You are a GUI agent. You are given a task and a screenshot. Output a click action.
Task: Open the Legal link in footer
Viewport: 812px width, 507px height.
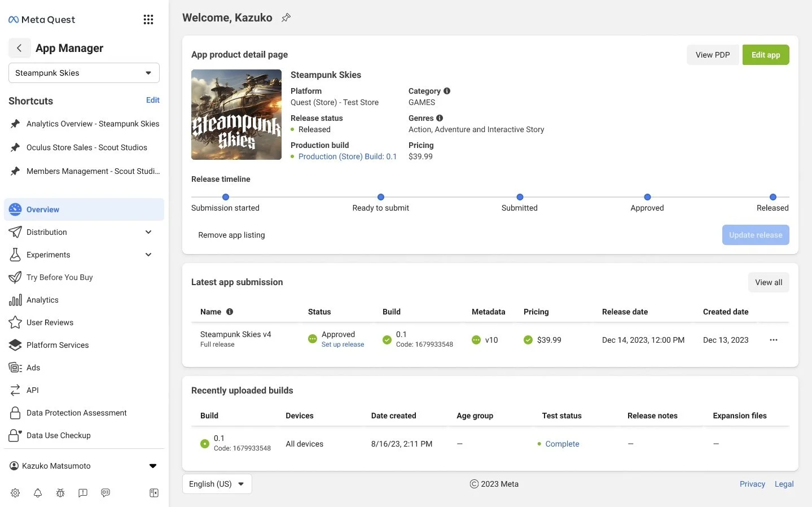click(784, 484)
